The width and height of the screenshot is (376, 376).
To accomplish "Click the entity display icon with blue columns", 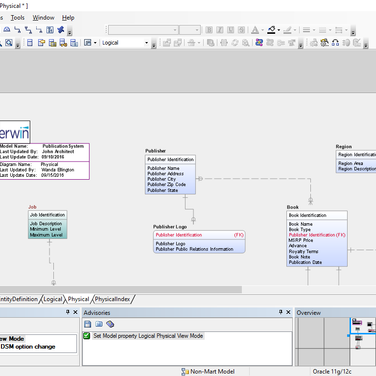I will 74,43.
